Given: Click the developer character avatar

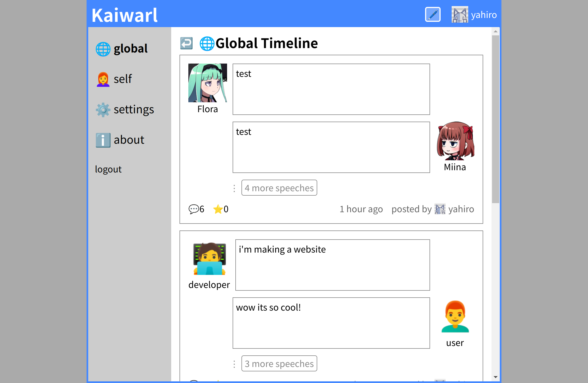Looking at the screenshot, I should point(209,259).
